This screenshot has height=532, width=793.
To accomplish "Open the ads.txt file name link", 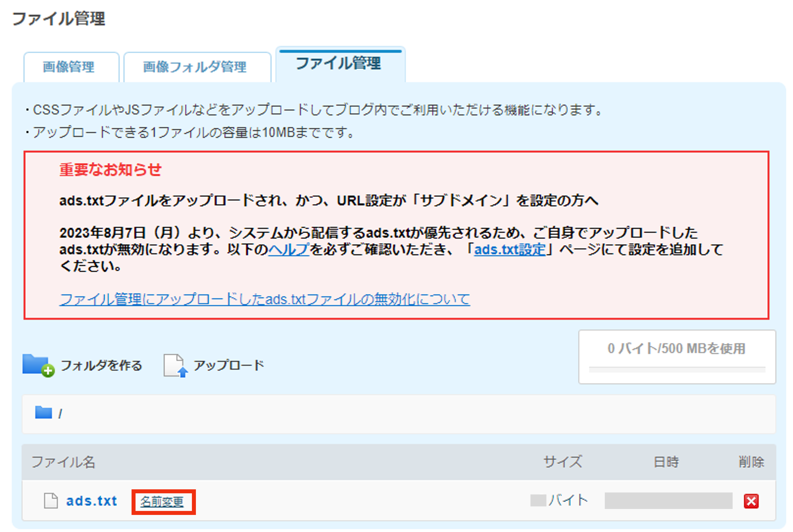I will [92, 501].
